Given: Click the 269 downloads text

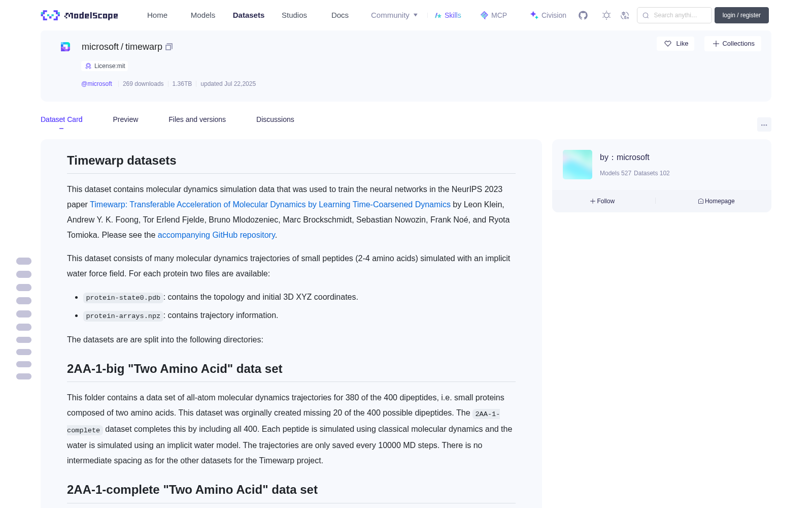Looking at the screenshot, I should [x=143, y=84].
